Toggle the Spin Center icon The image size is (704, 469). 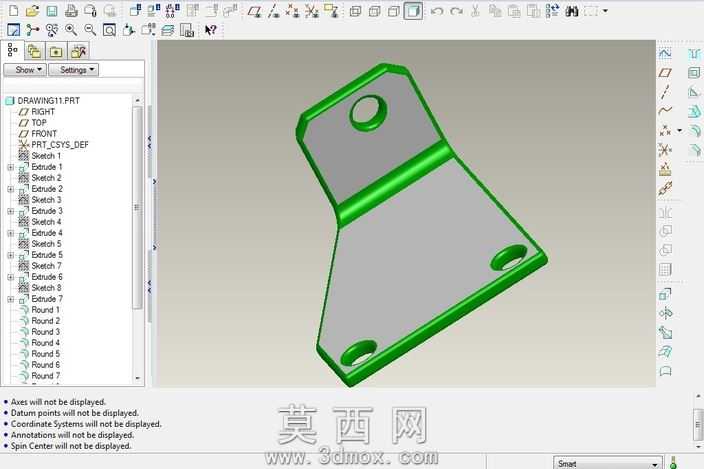(x=32, y=30)
